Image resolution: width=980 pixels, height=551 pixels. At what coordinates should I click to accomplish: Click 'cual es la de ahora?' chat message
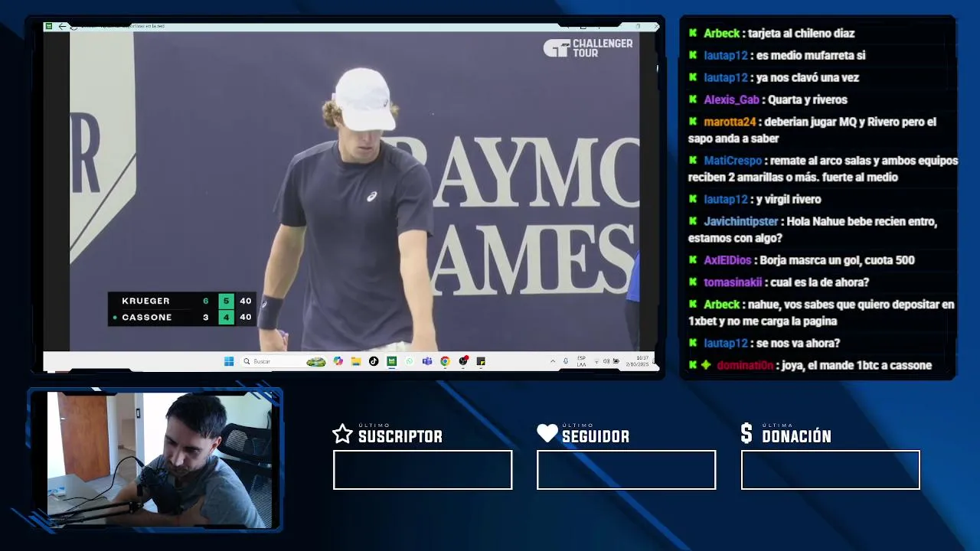(820, 282)
